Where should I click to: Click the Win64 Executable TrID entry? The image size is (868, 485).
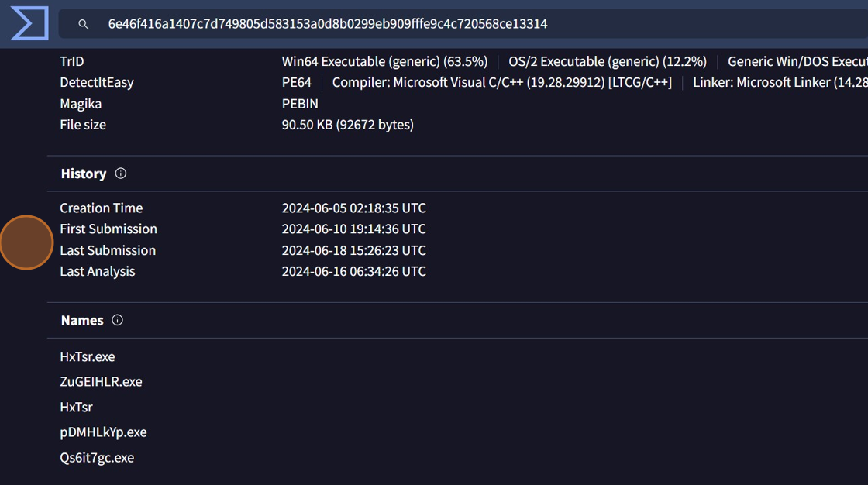point(384,61)
